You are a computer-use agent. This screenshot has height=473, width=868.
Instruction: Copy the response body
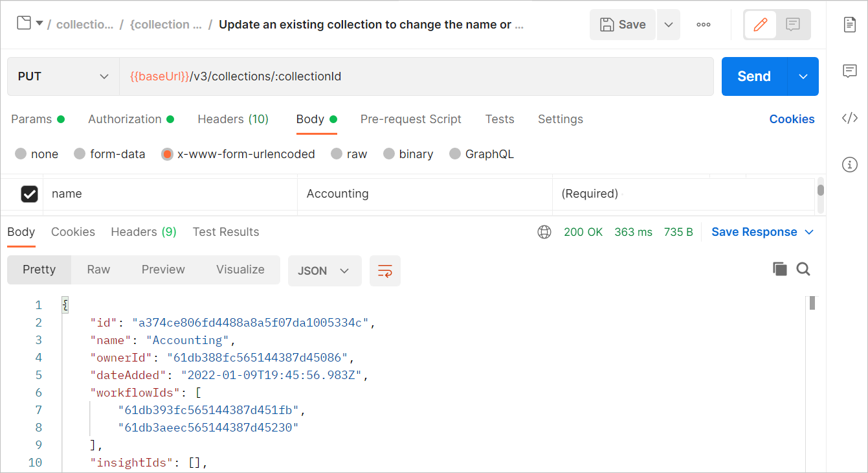pos(780,269)
